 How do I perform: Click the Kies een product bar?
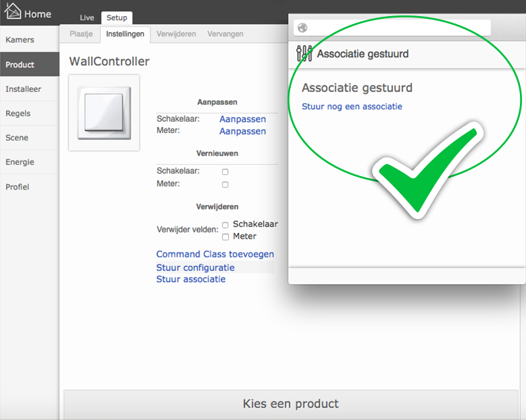click(290, 404)
